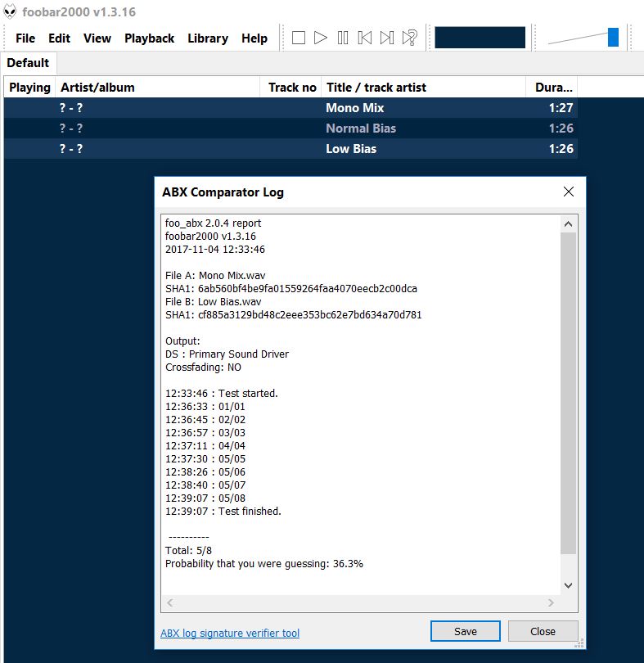Viewport: 644px width, 663px height.
Task: Sort by the Track no column header
Action: coord(291,88)
